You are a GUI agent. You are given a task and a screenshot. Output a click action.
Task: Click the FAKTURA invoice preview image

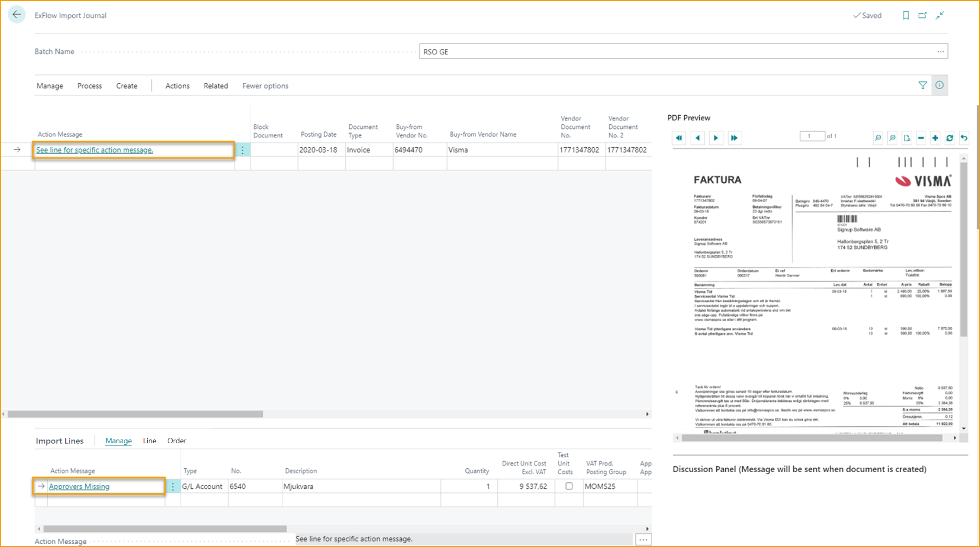click(816, 293)
